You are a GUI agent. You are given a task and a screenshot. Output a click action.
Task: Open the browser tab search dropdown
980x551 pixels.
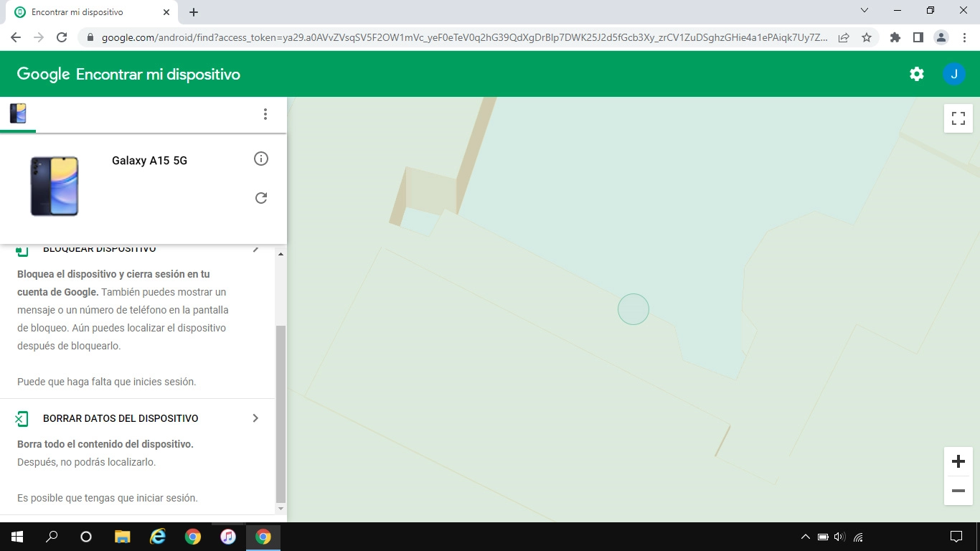tap(864, 10)
